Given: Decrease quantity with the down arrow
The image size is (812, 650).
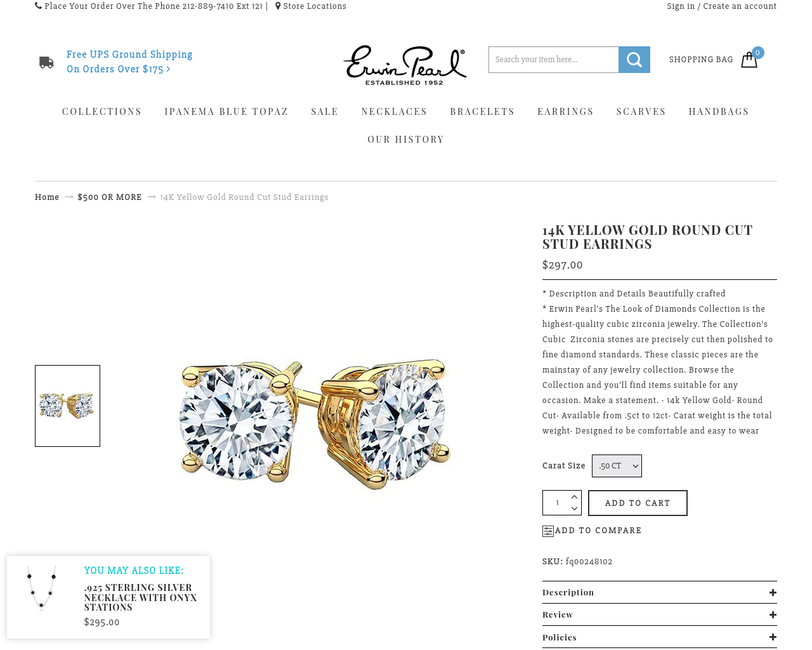Looking at the screenshot, I should [x=574, y=508].
